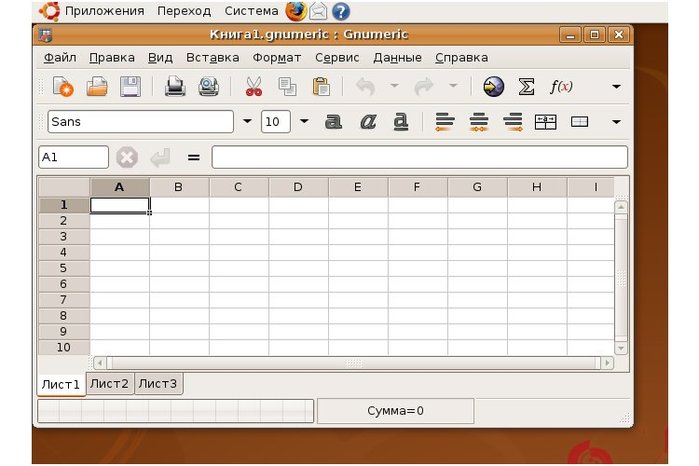
Task: Select the Лист1 sheet tab
Action: click(x=61, y=384)
